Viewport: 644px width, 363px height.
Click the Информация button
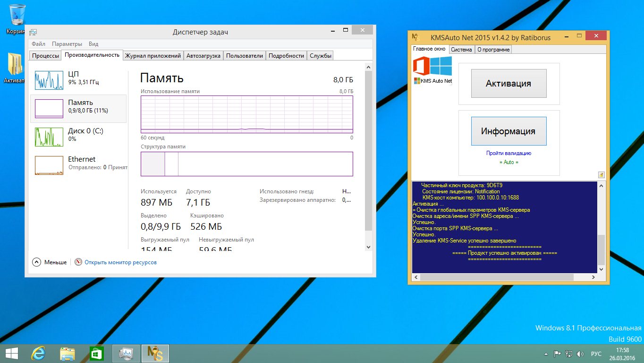(x=508, y=131)
